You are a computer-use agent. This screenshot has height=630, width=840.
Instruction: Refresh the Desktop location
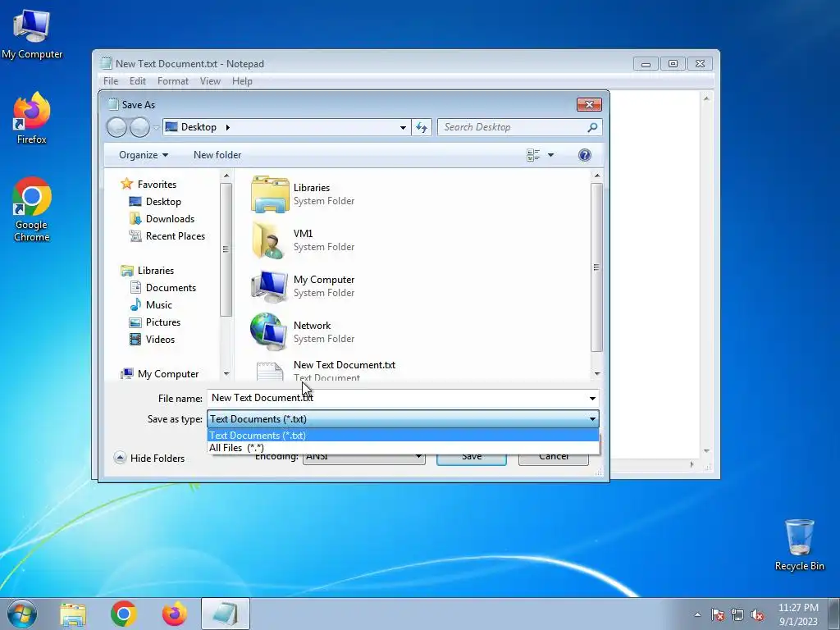422,127
